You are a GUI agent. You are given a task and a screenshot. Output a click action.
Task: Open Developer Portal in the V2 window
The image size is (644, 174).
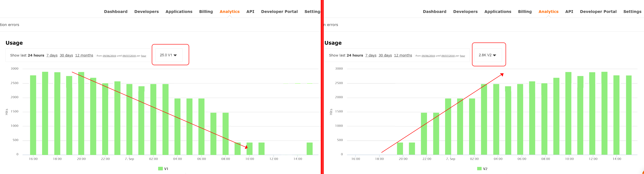pos(598,12)
